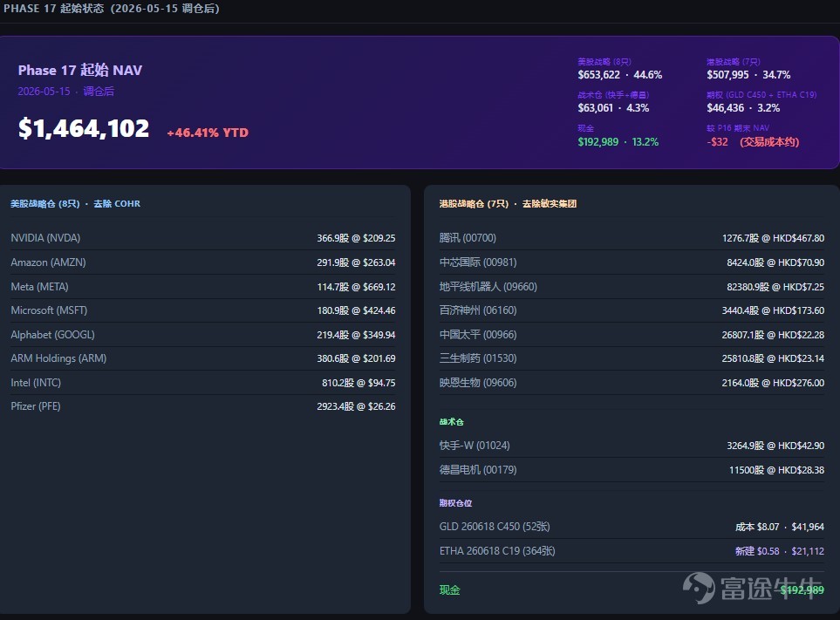
Task: Click 25810.8股 @ HKD$23.14 value
Action: (773, 358)
